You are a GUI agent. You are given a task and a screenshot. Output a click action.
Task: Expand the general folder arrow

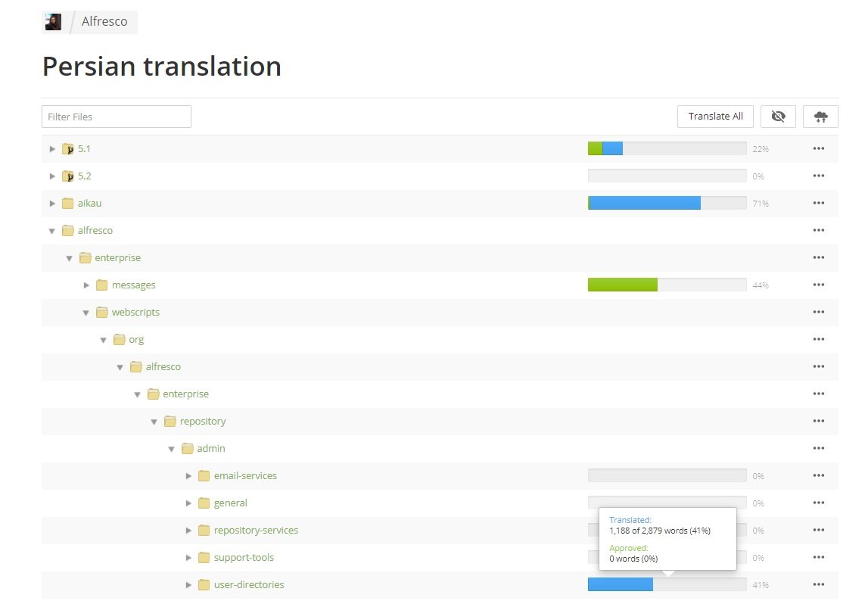coord(188,503)
